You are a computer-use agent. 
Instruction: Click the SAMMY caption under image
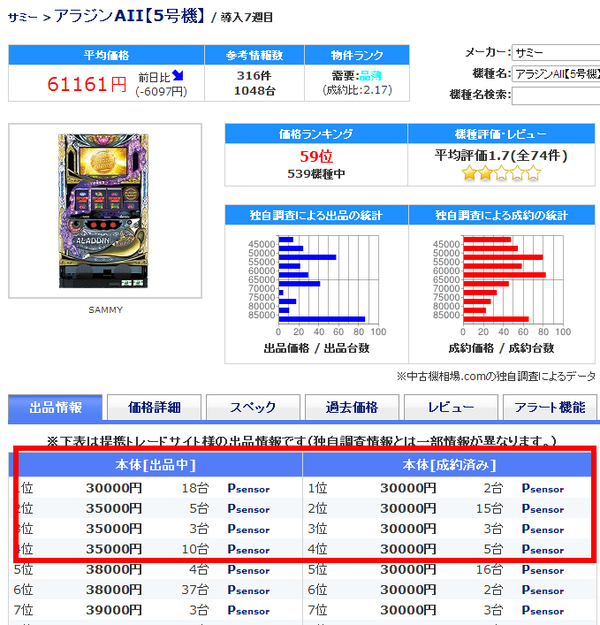click(x=105, y=310)
